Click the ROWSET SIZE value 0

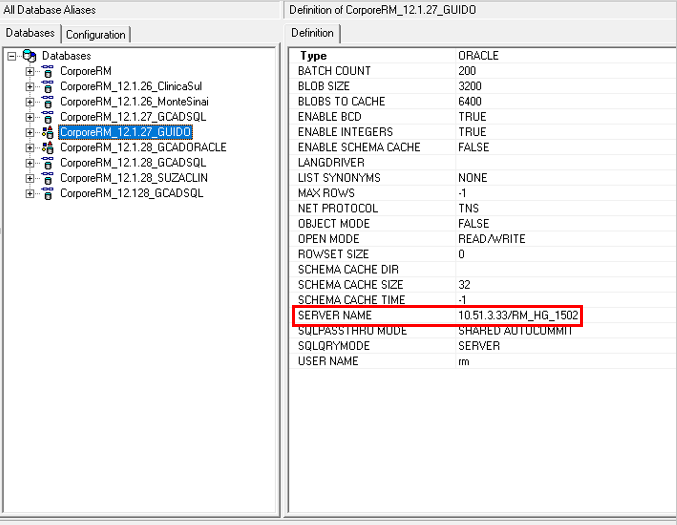click(x=462, y=254)
